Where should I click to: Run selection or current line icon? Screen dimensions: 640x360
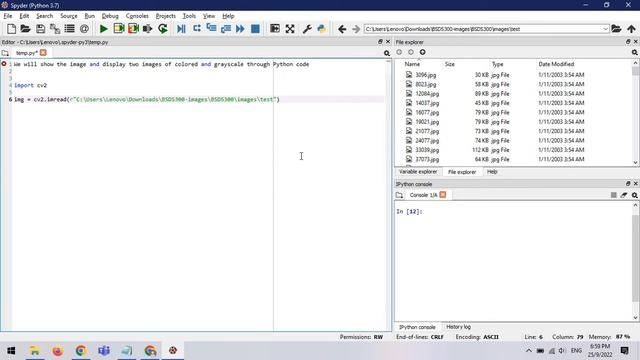(148, 29)
